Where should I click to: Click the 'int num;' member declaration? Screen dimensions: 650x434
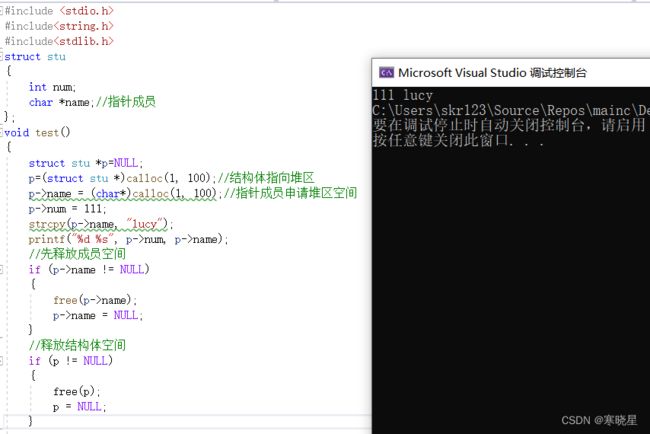pos(52,87)
